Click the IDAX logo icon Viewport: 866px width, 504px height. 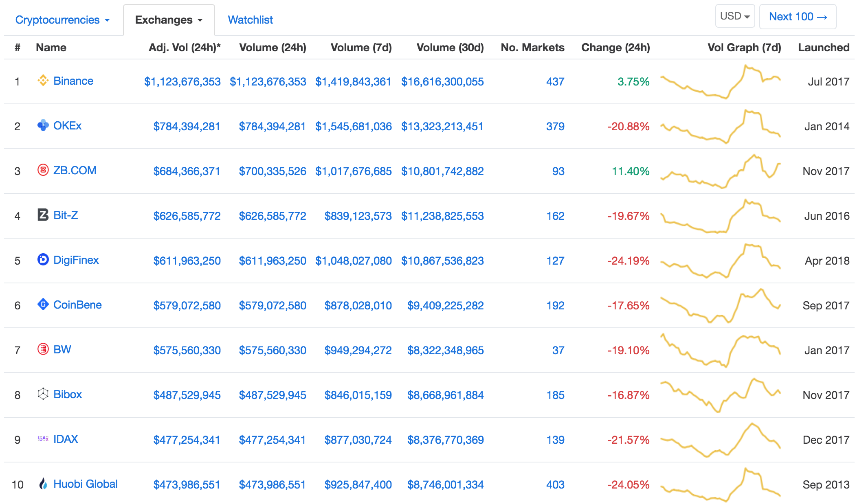[x=43, y=439]
